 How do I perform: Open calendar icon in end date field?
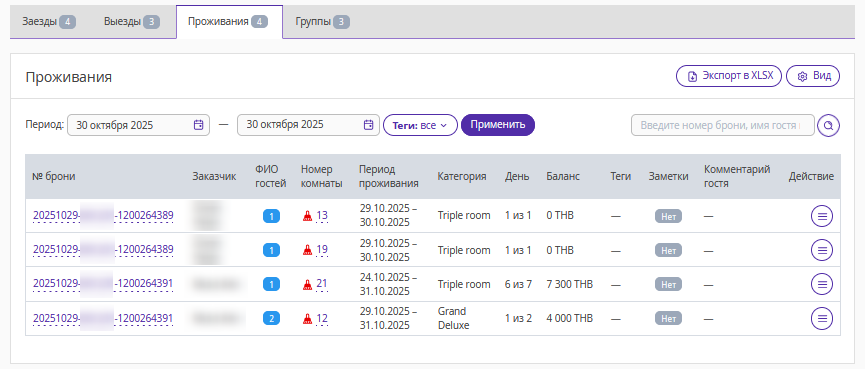[369, 125]
